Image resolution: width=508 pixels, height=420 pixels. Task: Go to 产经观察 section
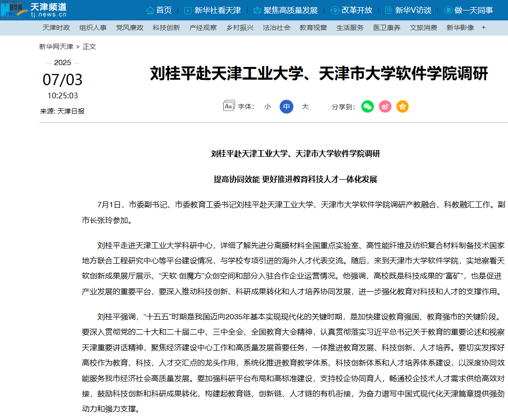[x=203, y=28]
